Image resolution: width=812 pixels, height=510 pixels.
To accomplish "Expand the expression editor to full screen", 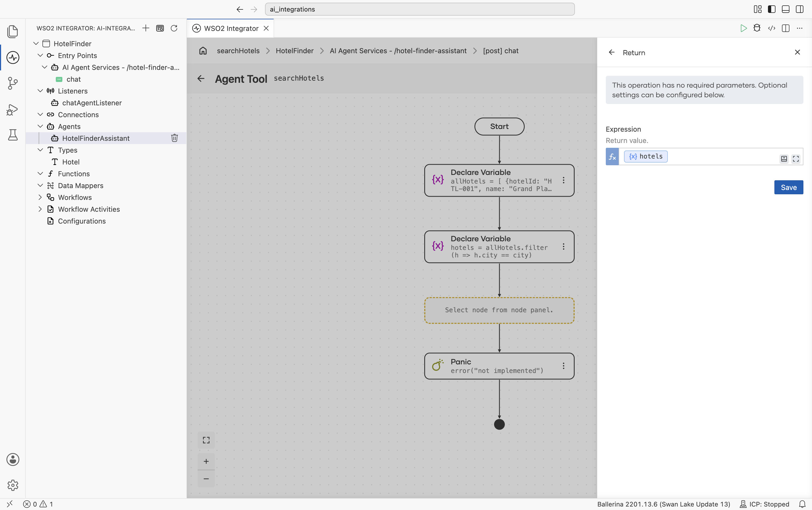I will coord(796,159).
